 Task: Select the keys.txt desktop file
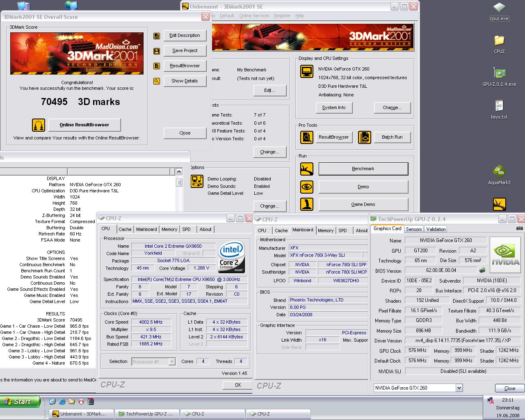coord(499,110)
